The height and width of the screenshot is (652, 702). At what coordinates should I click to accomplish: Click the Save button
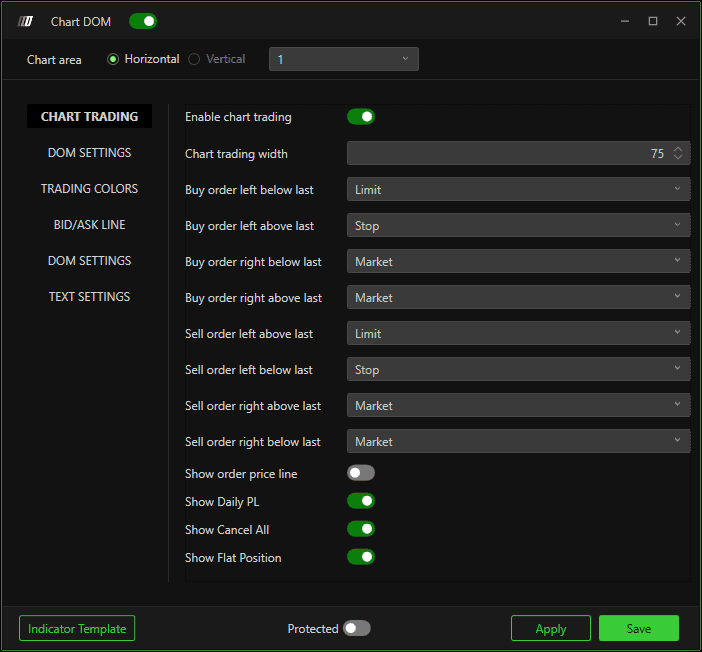[x=639, y=628]
